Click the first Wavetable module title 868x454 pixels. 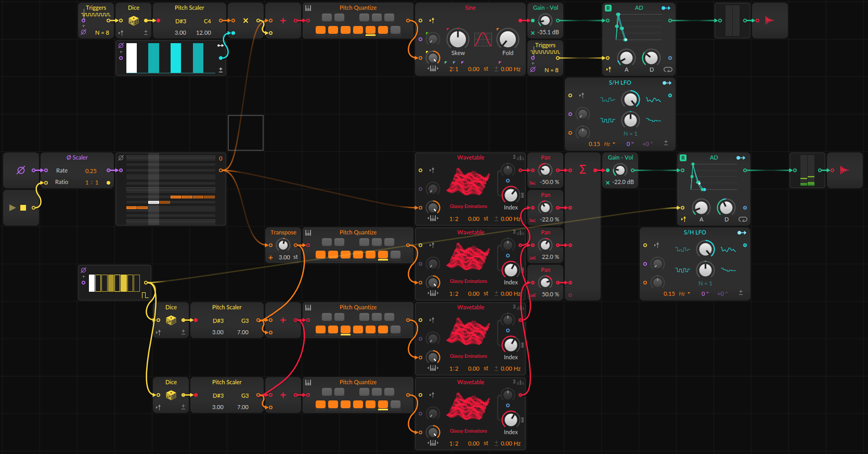point(471,158)
